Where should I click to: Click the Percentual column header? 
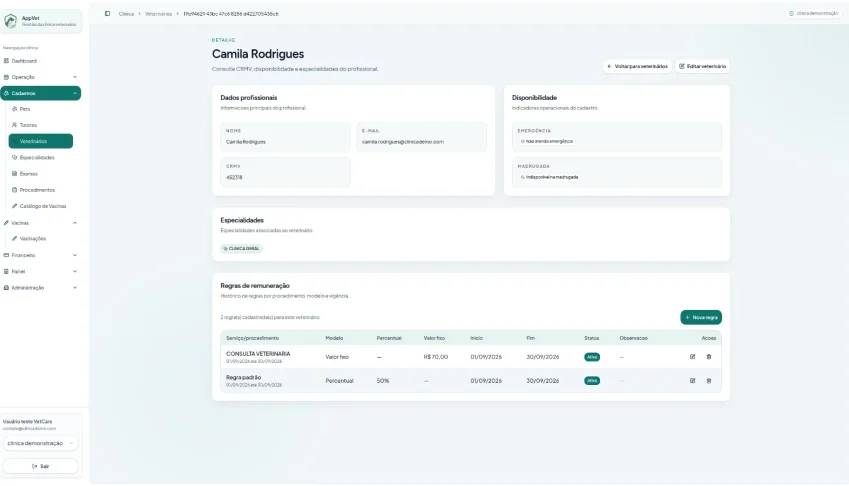click(x=389, y=338)
